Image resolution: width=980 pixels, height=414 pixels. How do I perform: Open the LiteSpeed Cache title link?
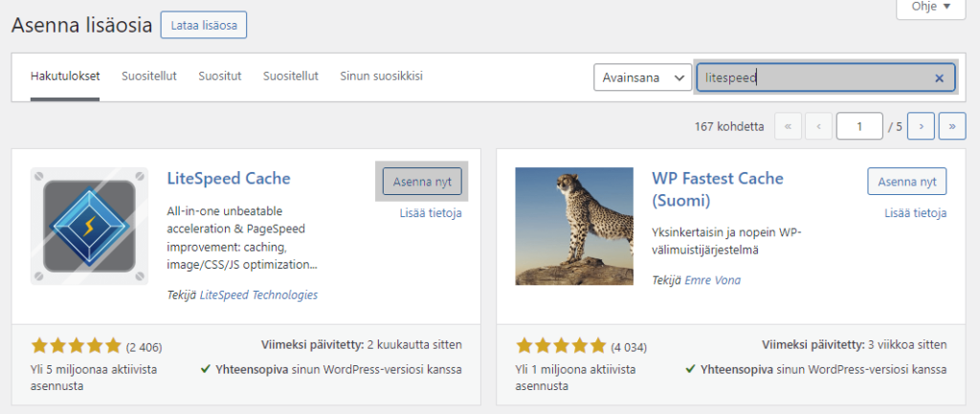[229, 179]
